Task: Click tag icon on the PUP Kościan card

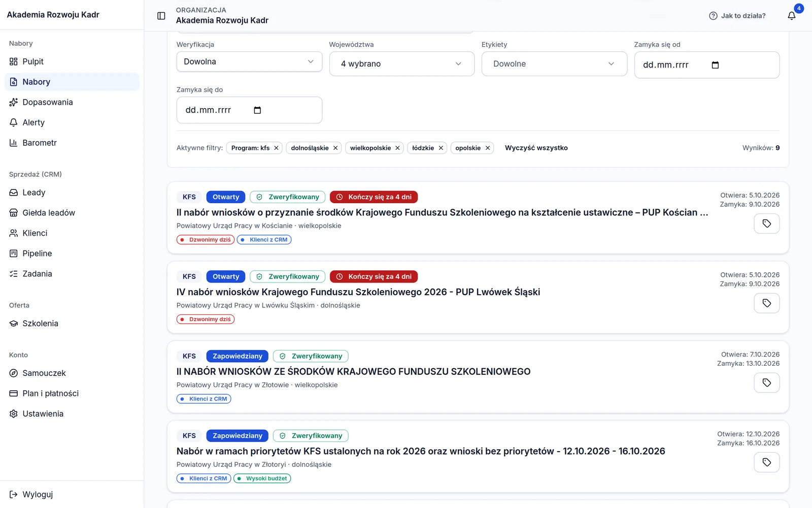Action: pos(767,224)
